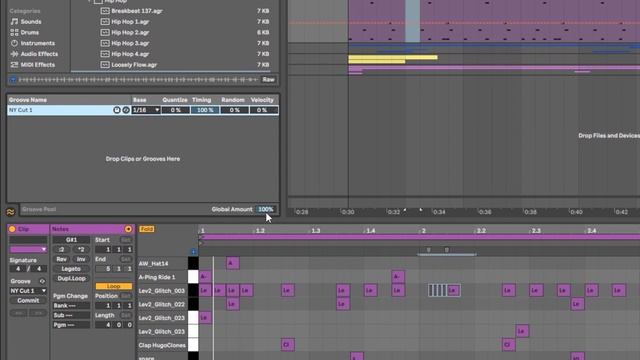Toggle the Fold button in the note editor
The width and height of the screenshot is (640, 360).
pos(147,229)
